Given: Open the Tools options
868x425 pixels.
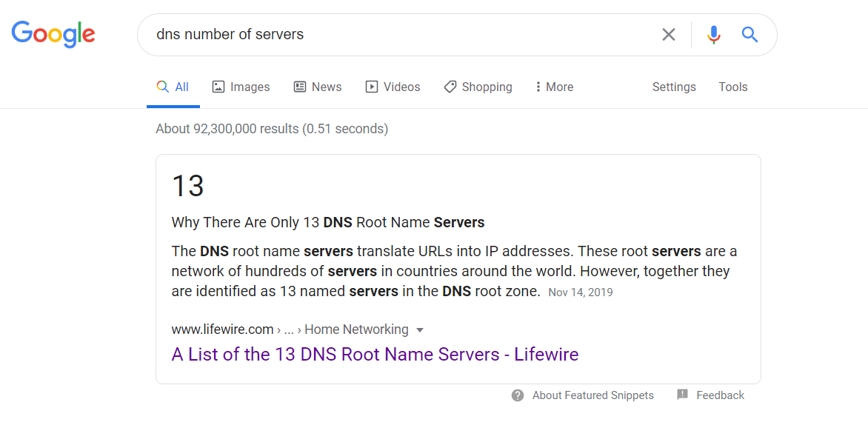Looking at the screenshot, I should (733, 87).
